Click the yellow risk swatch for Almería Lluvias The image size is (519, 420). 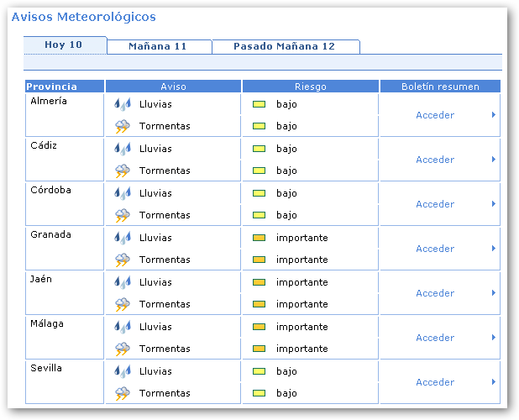click(x=259, y=105)
